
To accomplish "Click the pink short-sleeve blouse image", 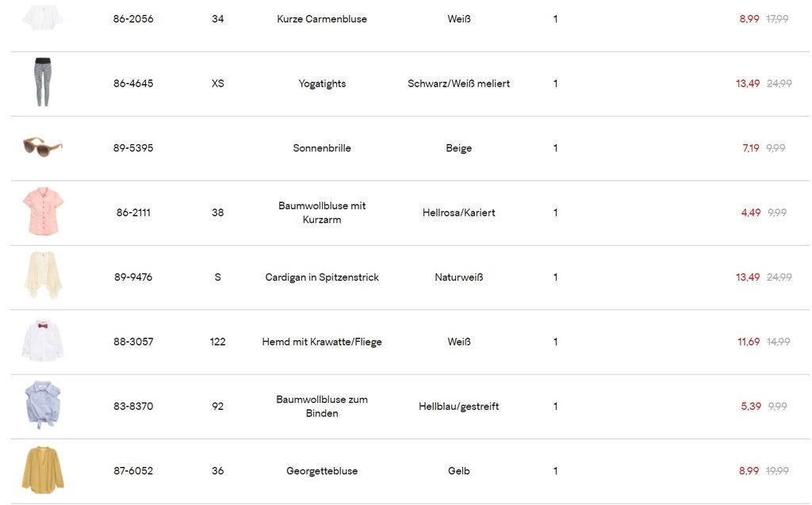I will pyautogui.click(x=43, y=212).
